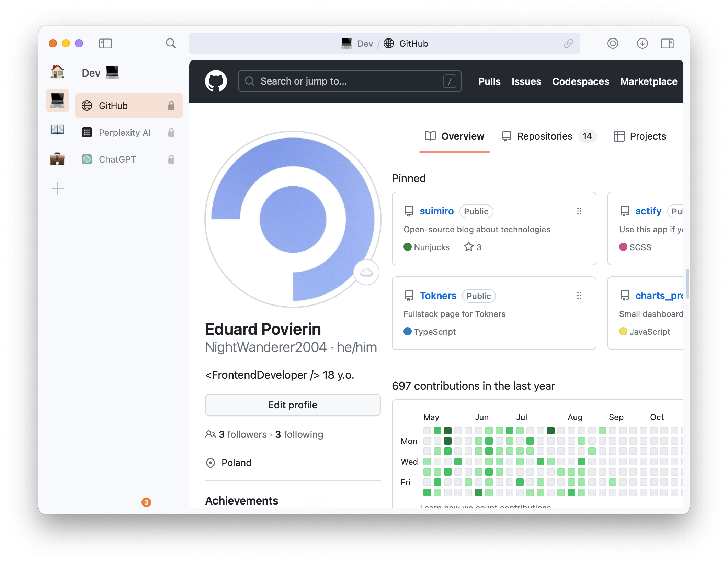The height and width of the screenshot is (565, 728).
Task: Click the suimiro card drag handle
Action: pos(579,211)
